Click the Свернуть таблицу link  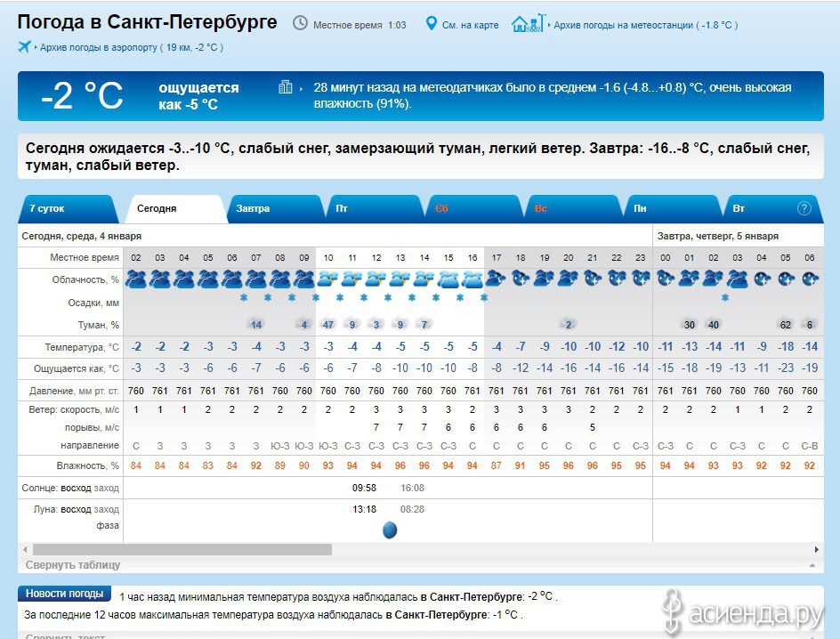coord(73,564)
